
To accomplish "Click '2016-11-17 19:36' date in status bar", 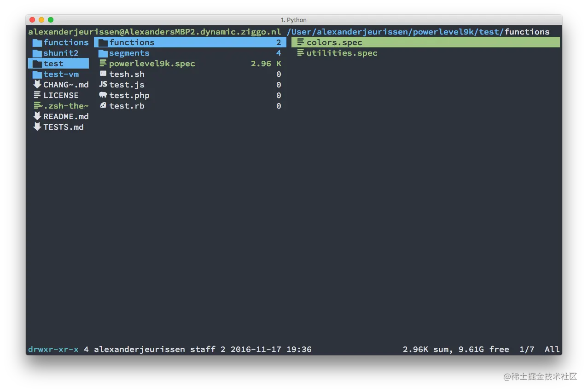I will (271, 349).
